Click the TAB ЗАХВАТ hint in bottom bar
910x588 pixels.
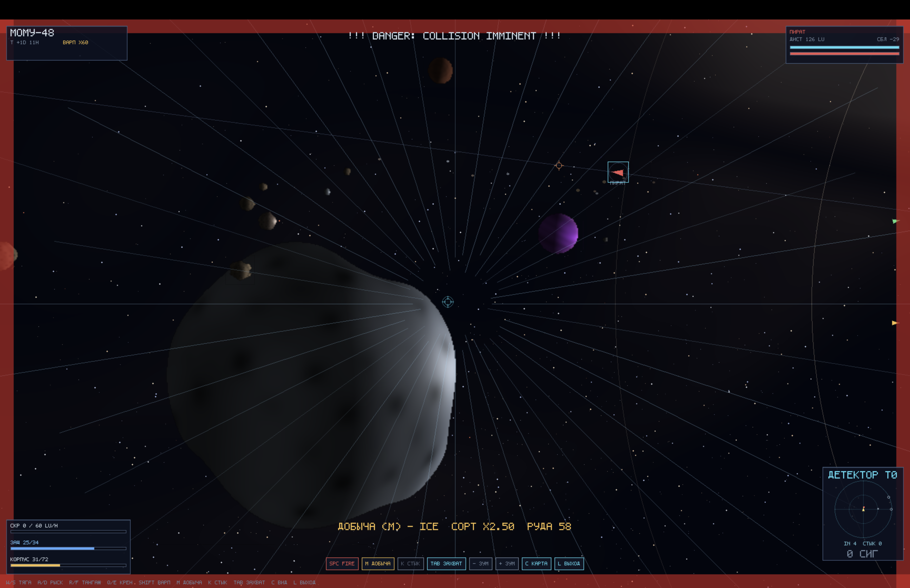point(249,582)
